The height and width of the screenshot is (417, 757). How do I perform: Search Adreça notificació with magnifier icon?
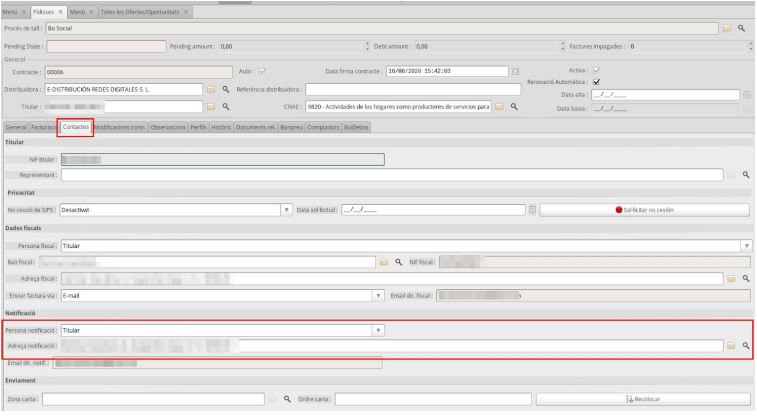pyautogui.click(x=746, y=346)
